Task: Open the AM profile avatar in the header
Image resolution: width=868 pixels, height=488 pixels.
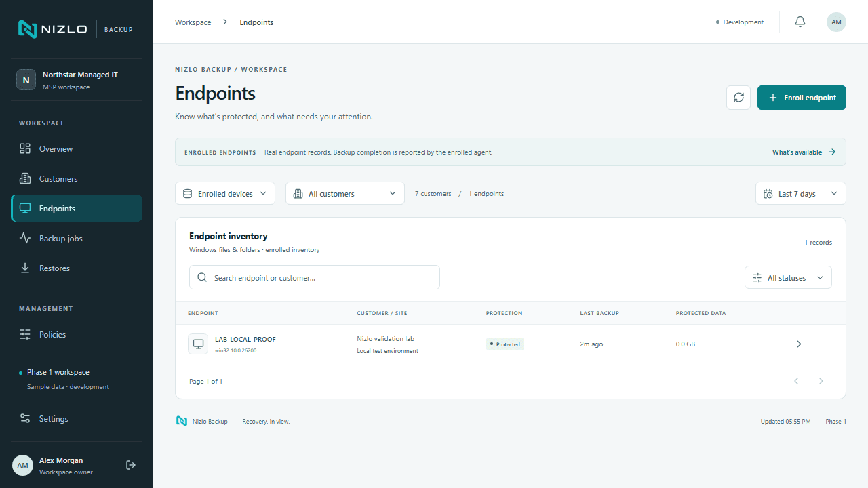Action: [x=836, y=22]
